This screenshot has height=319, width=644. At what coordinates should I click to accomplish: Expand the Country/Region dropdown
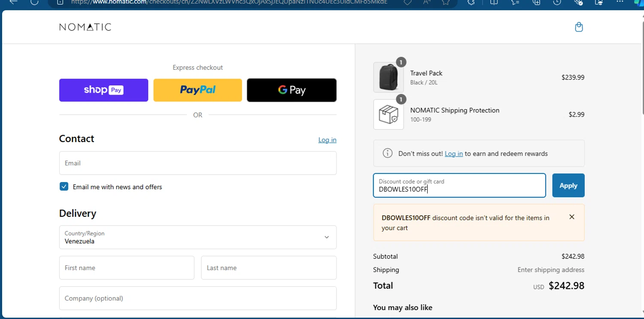197,237
